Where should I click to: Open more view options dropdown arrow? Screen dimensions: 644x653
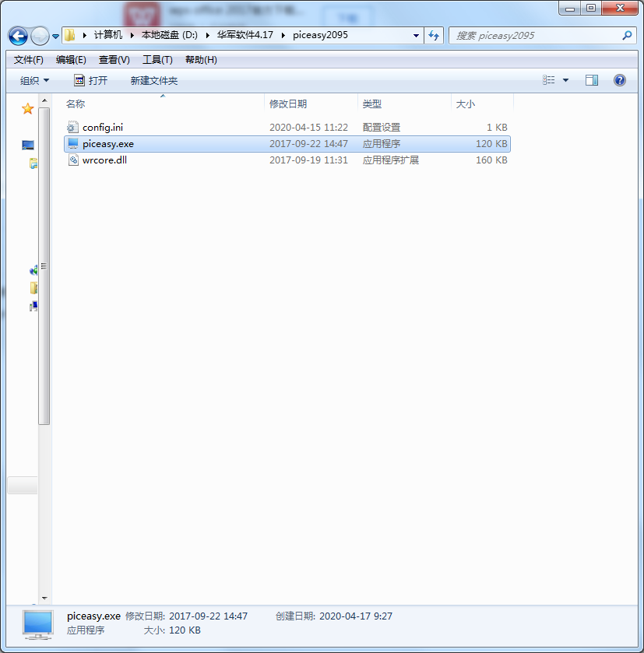(565, 80)
